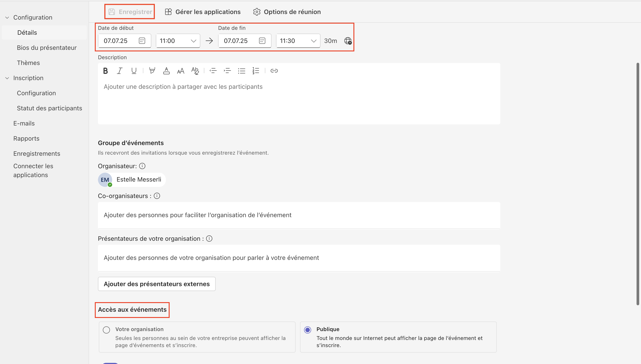Select the Publique event access option
This screenshot has height=364, width=641.
pyautogui.click(x=308, y=330)
